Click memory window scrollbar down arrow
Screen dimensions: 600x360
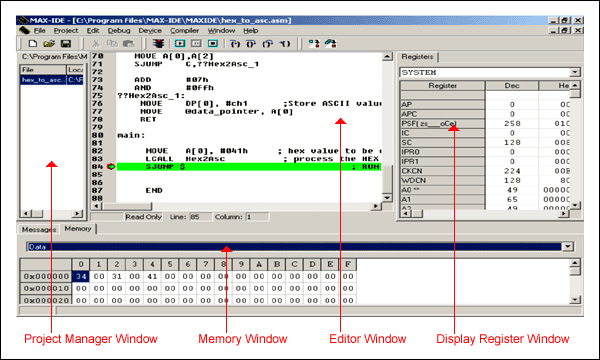(x=575, y=300)
